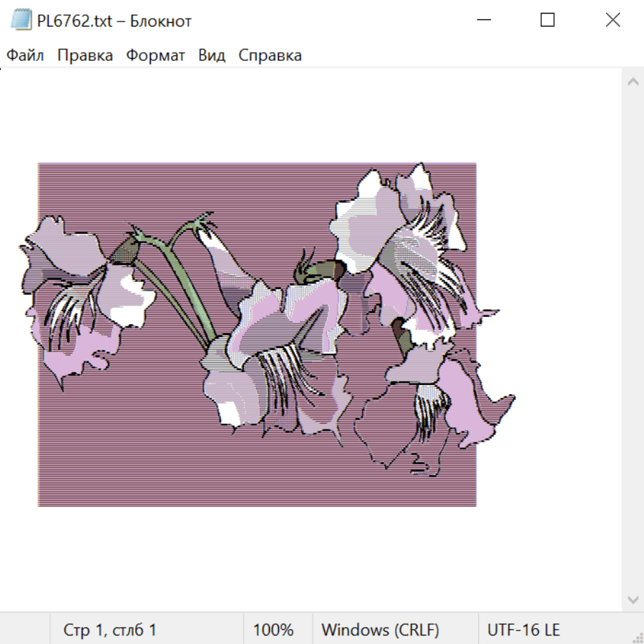The image size is (644, 644).
Task: Open the Вид menu
Action: point(212,56)
